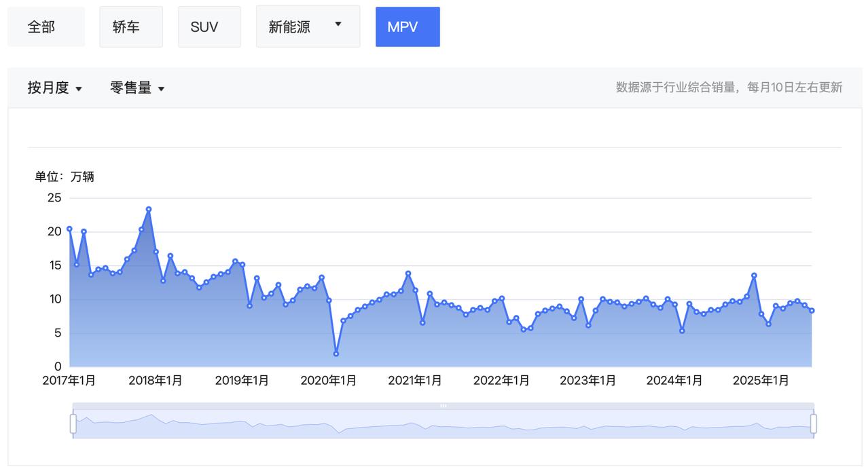
Task: Select the 全部 category tab
Action: coord(46,27)
